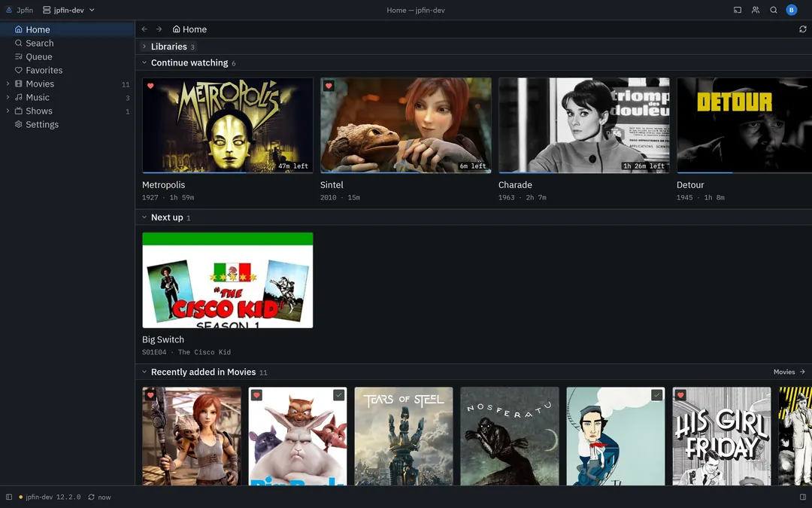This screenshot has height=508, width=812.
Task: Click the Settings gear in the sidebar
Action: (19, 124)
